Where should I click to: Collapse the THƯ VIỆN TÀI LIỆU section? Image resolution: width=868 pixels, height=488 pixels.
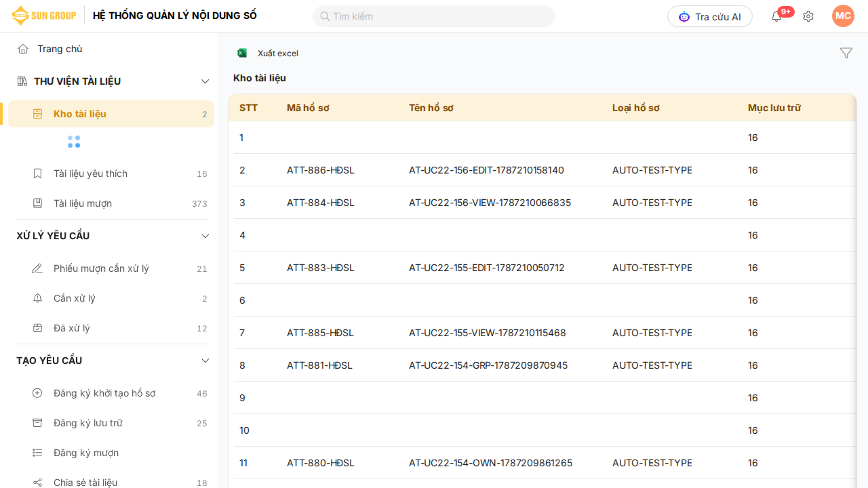click(205, 81)
